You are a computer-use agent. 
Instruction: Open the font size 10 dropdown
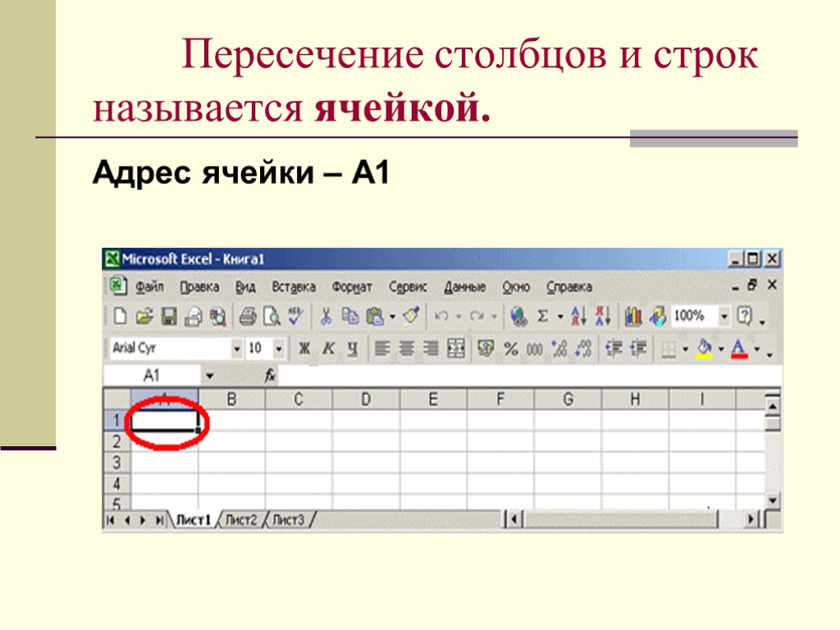[x=279, y=349]
